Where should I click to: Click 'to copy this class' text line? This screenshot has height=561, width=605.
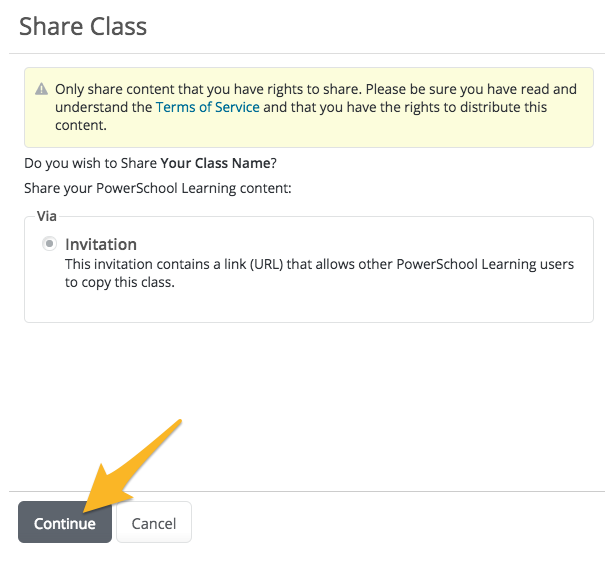(120, 282)
